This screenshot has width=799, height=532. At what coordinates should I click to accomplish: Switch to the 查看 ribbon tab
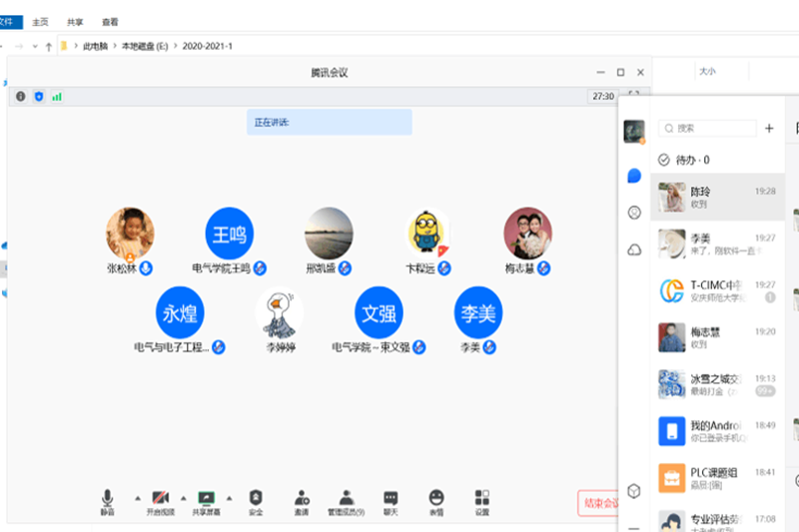[x=110, y=22]
